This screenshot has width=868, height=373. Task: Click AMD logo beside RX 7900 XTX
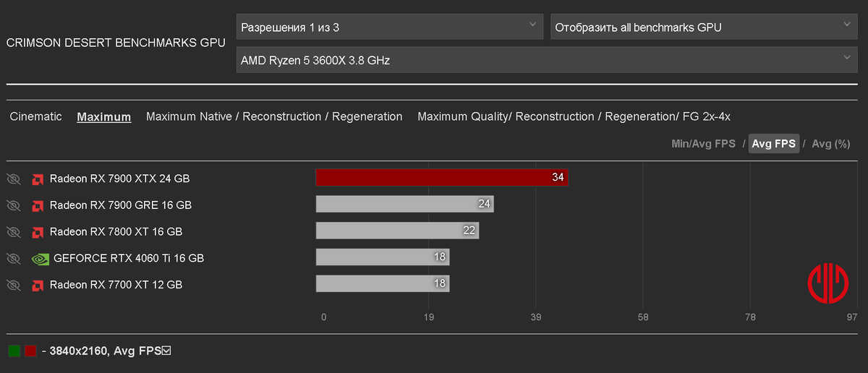(x=38, y=179)
